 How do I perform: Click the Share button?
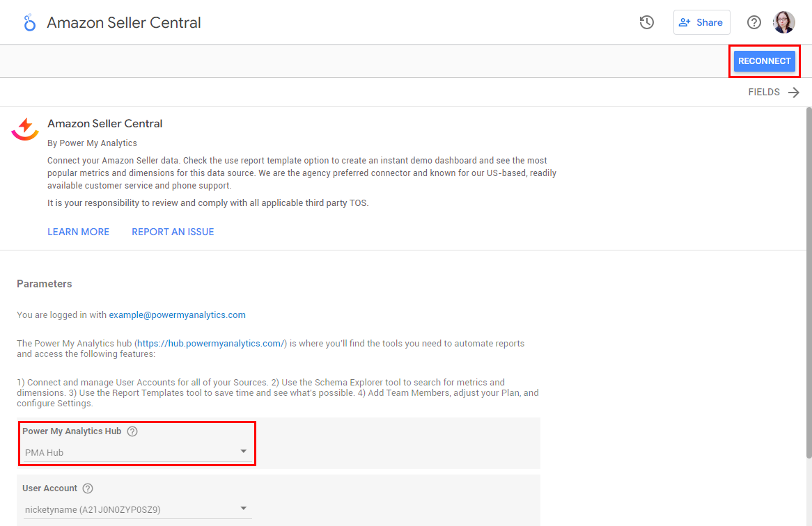701,22
